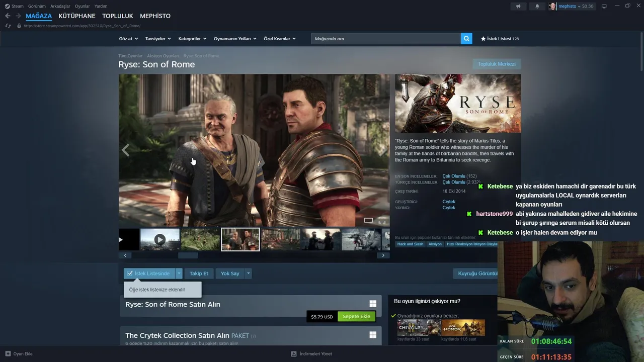Click the Ryse Son of Rome header image

pos(458,104)
